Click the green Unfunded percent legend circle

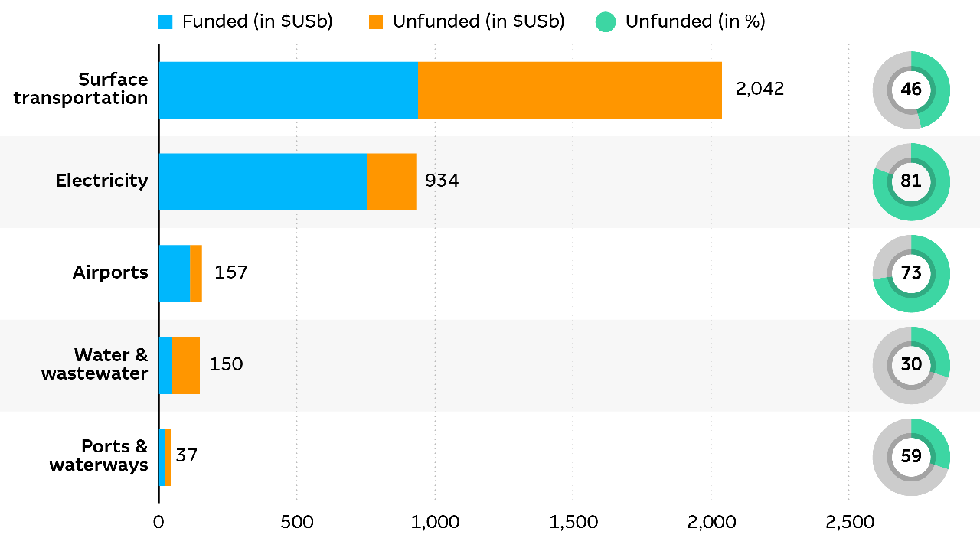[606, 22]
